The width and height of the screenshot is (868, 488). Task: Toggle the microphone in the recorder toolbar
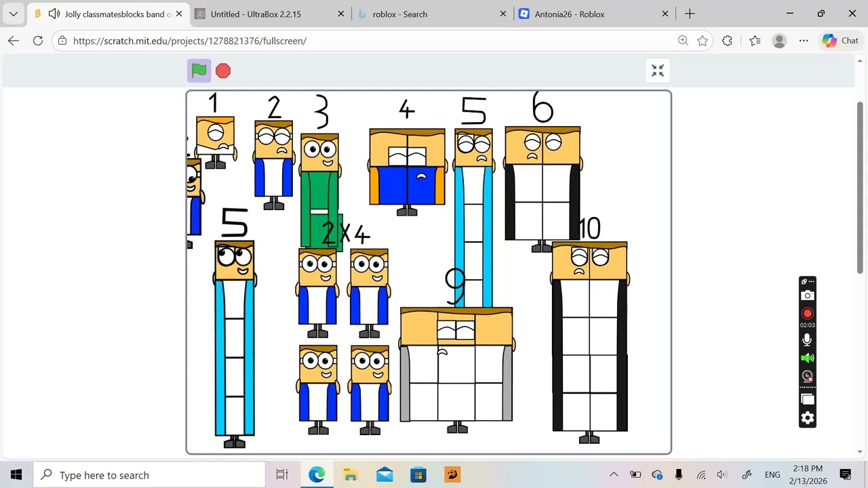pos(807,340)
